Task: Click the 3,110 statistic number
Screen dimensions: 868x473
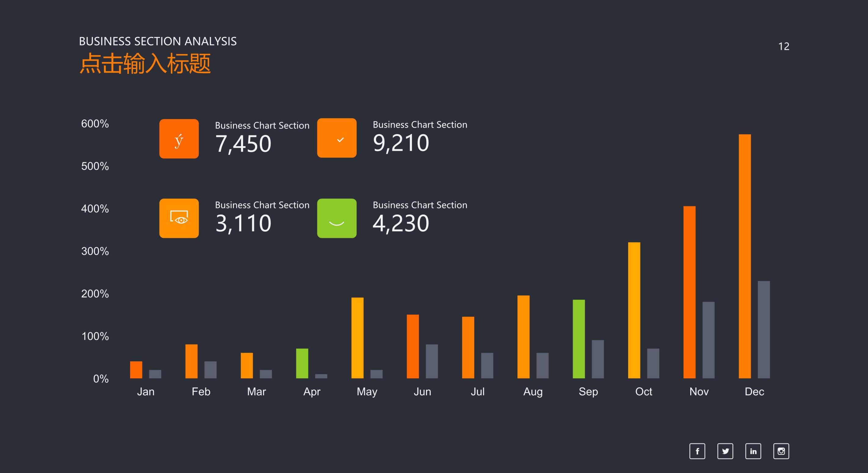Action: pyautogui.click(x=243, y=223)
